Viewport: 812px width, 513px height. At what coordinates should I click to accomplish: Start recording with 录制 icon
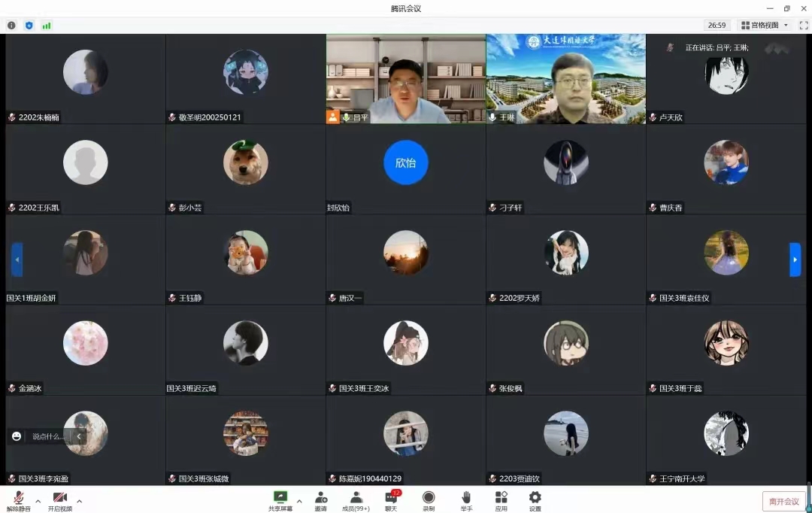429,499
